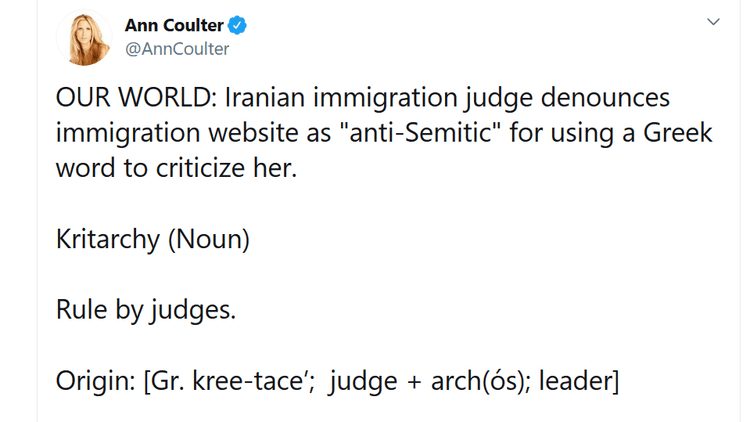
Task: Click the closing word leader]
Action: 579,381
